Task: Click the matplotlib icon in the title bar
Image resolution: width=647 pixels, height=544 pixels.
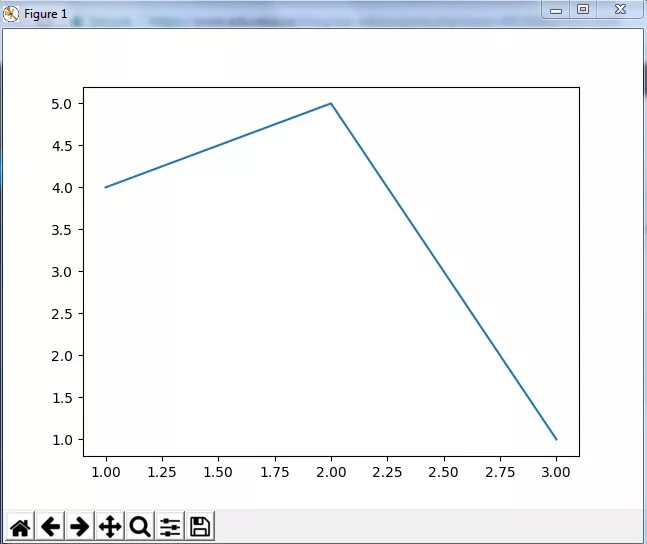Action: click(11, 14)
